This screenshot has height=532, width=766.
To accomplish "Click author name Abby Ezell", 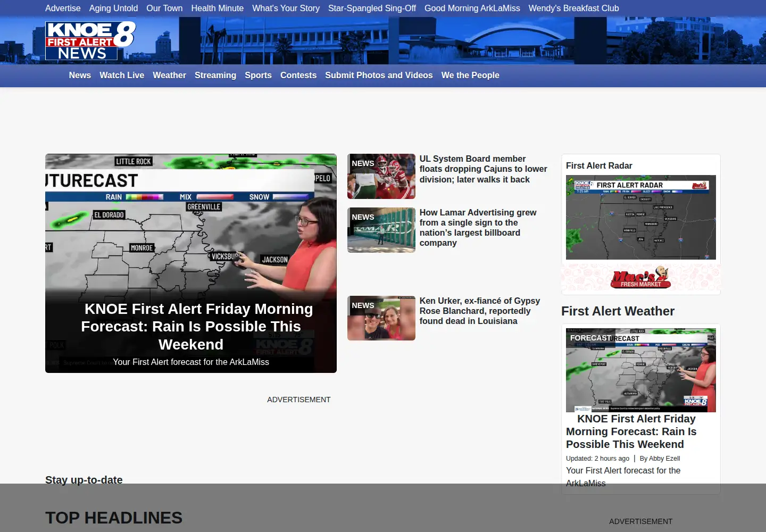I will [x=664, y=459].
